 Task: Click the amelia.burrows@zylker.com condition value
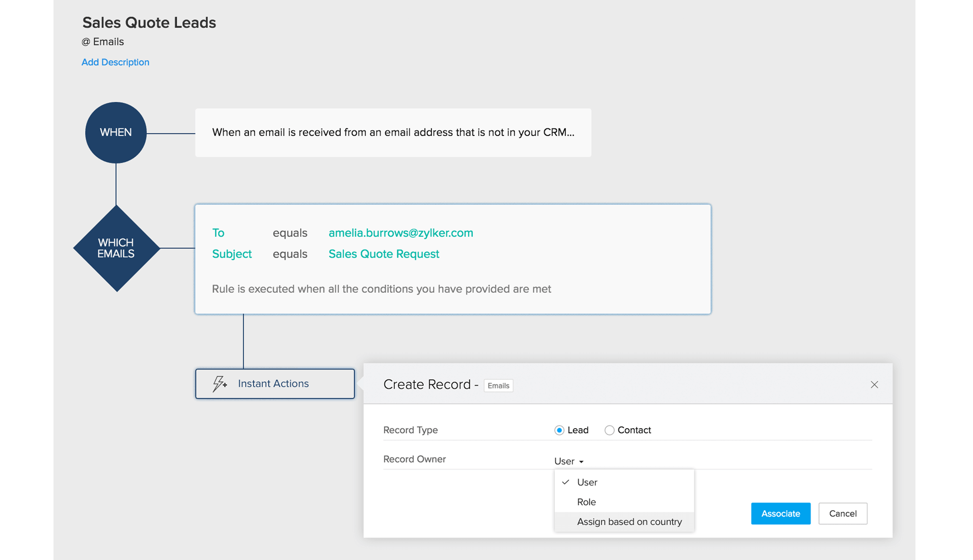(x=400, y=233)
